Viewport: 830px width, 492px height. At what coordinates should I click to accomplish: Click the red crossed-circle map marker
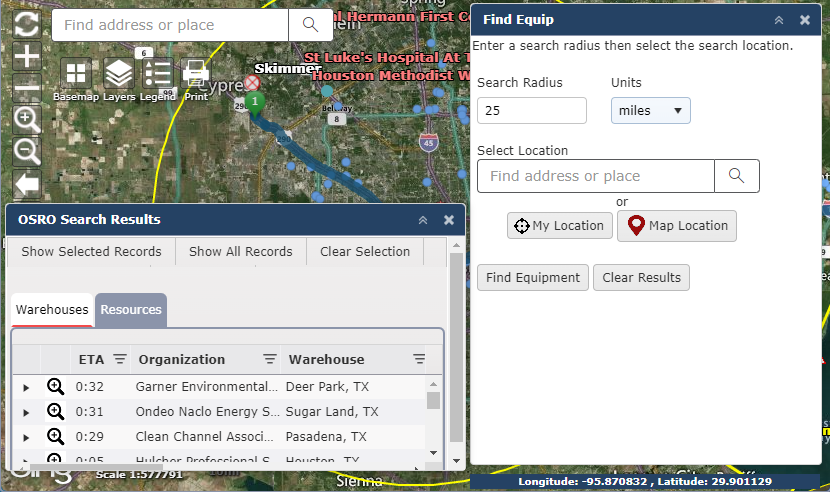pyautogui.click(x=252, y=83)
